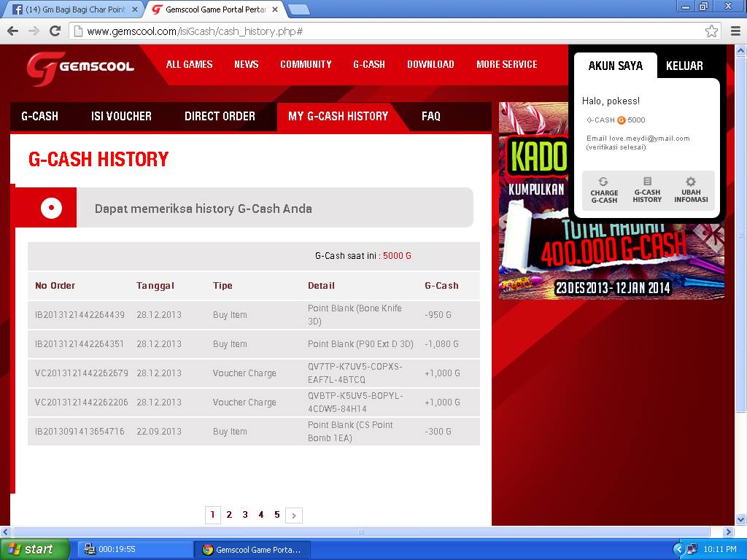The image size is (747, 560).
Task: Switch to the ISI VOUCHER tab
Action: tap(122, 116)
